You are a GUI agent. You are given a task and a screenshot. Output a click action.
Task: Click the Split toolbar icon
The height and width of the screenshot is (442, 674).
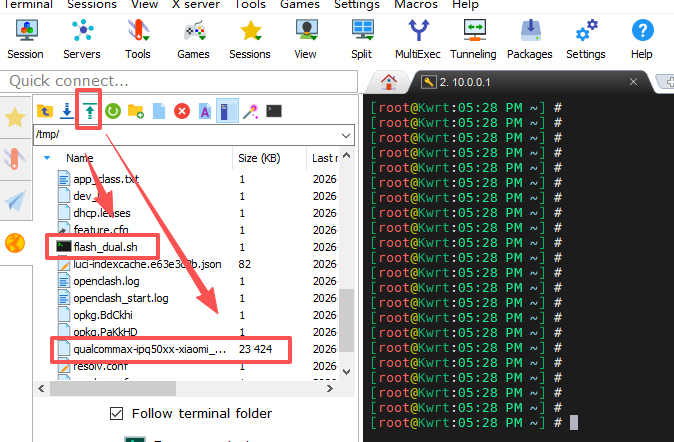coord(362,39)
